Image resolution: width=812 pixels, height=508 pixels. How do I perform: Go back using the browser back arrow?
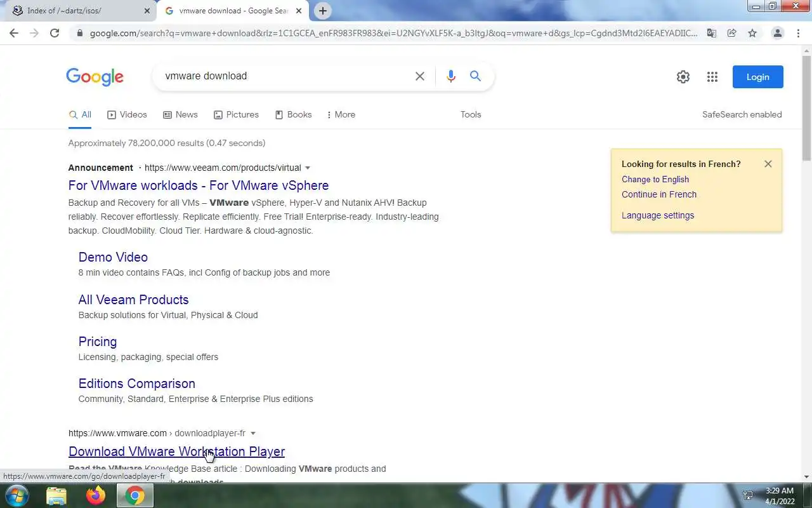(x=14, y=33)
